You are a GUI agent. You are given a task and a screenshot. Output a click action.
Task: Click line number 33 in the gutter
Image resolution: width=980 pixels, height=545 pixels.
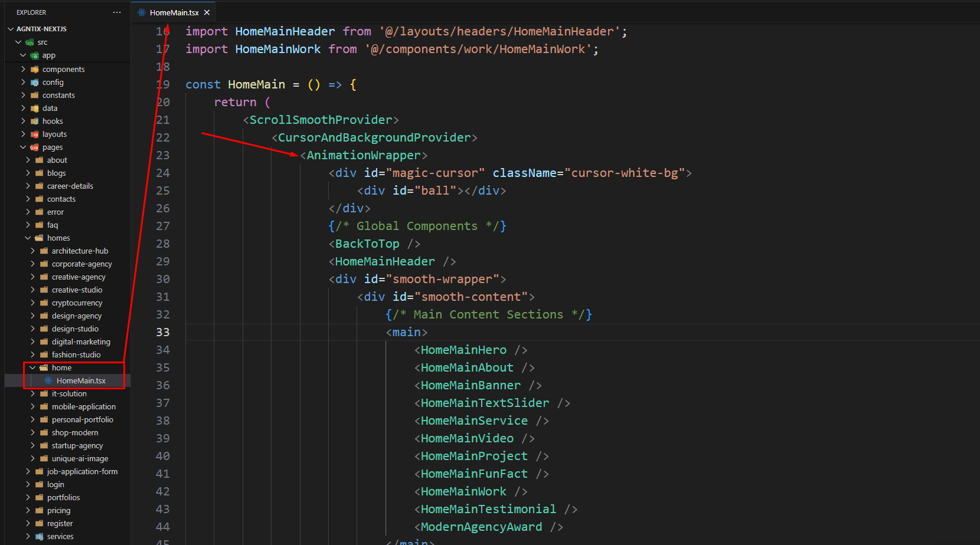162,333
